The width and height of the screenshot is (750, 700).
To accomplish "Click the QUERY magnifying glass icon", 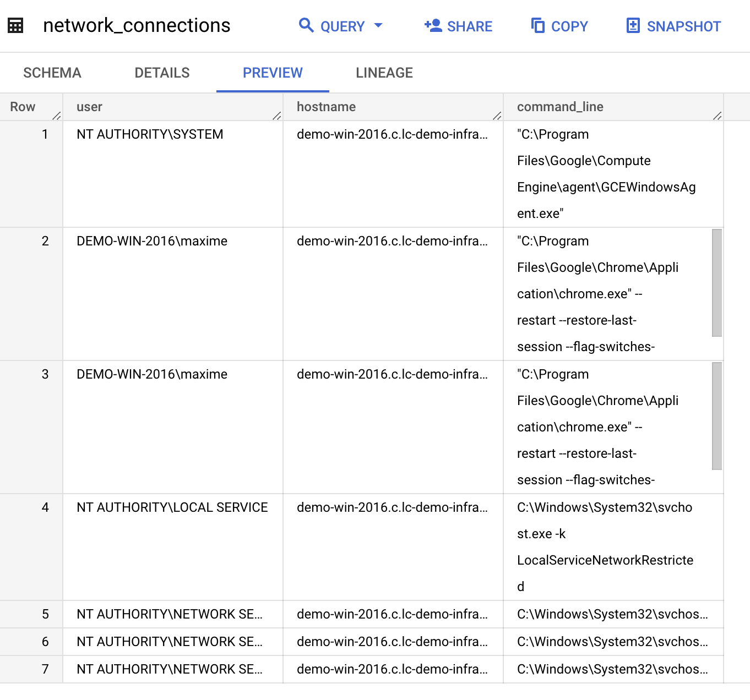I will 306,25.
